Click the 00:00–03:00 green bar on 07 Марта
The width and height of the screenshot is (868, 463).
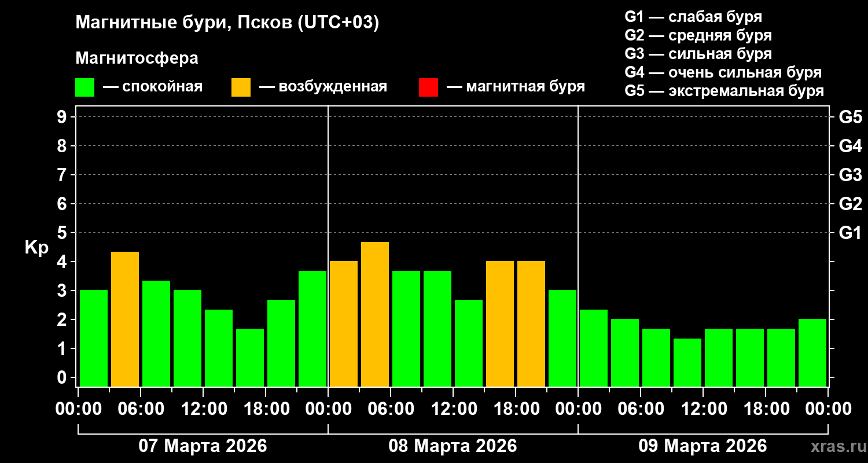[x=94, y=338]
